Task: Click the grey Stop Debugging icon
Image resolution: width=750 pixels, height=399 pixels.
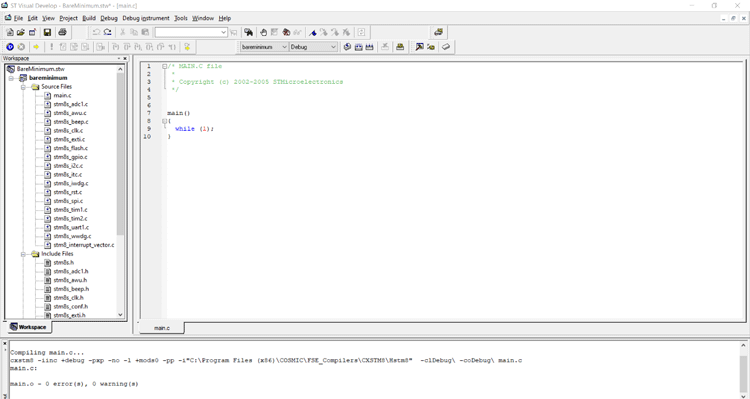Action: click(x=21, y=47)
